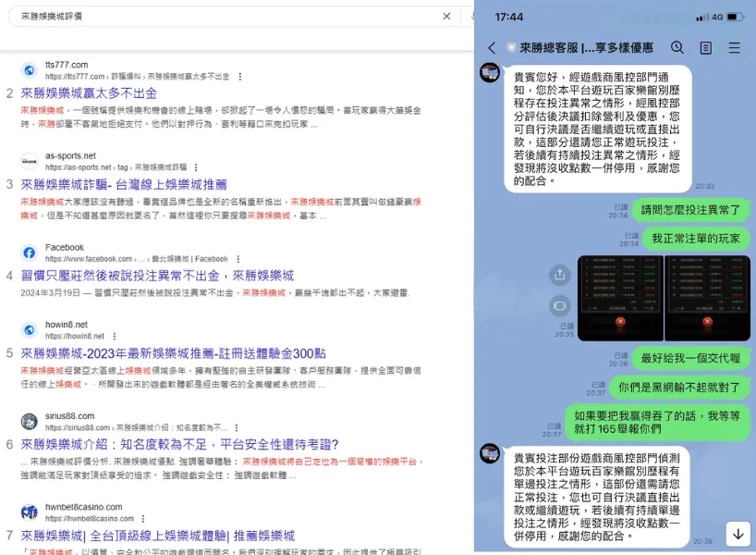
Task: Click the tts777.com site name
Action: click(x=67, y=65)
